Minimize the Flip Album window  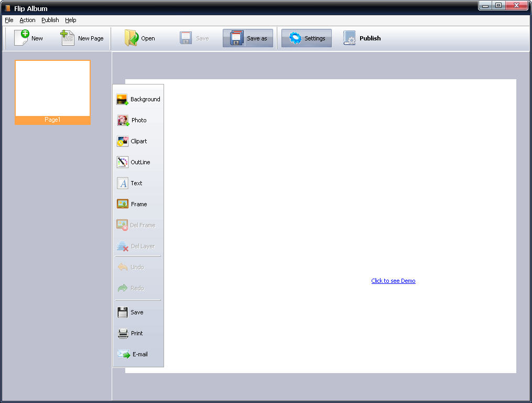[485, 5]
